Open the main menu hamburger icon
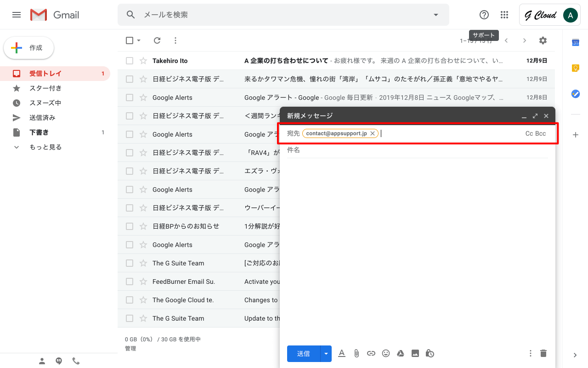Viewport: 588px width, 368px height. (x=17, y=15)
